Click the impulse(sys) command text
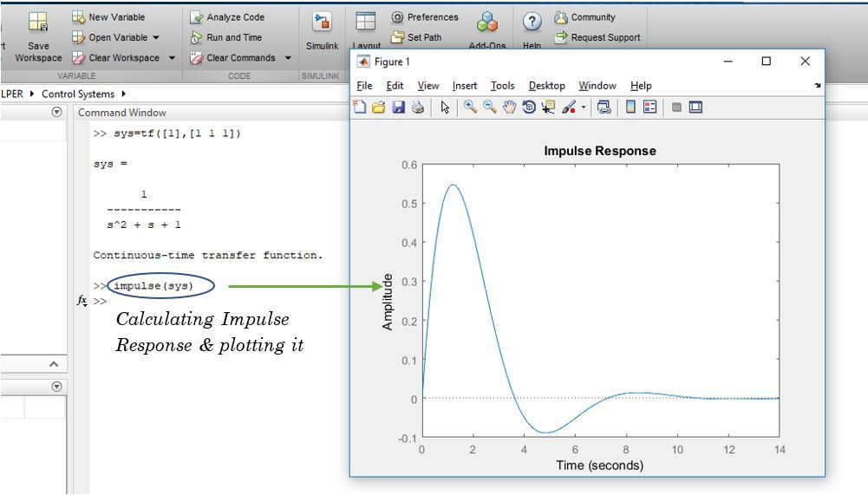Image resolution: width=868 pixels, height=495 pixels. 153,286
